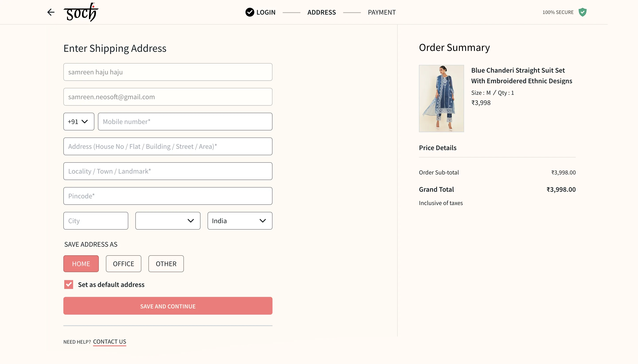Click the Blue Chanderi Suit Set title

[x=521, y=76]
